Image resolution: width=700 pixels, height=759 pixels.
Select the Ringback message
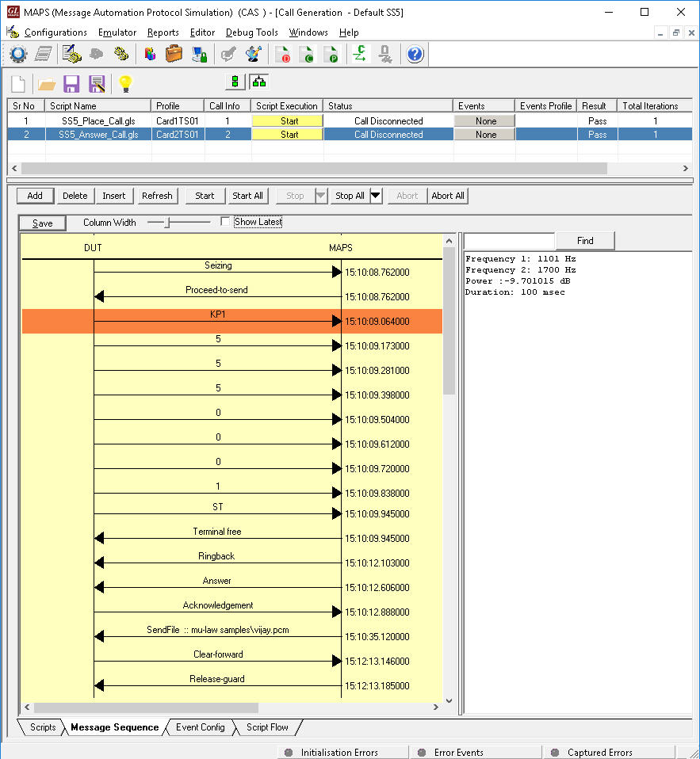[x=216, y=556]
